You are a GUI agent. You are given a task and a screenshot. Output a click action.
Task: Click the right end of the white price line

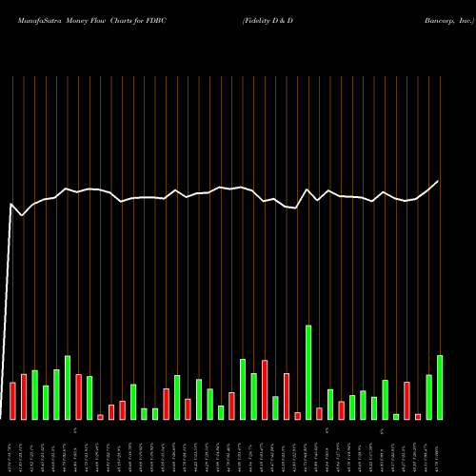coord(438,181)
